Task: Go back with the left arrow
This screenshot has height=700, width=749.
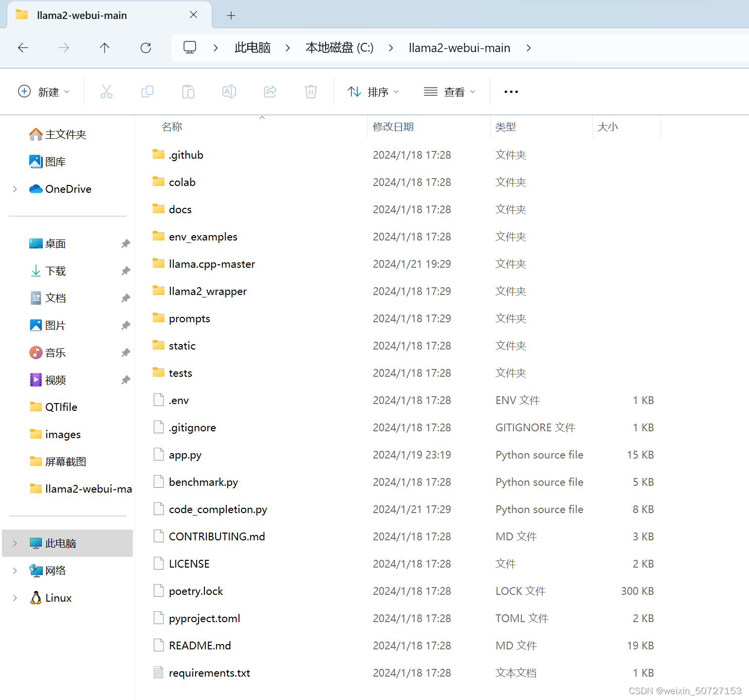Action: (x=23, y=48)
